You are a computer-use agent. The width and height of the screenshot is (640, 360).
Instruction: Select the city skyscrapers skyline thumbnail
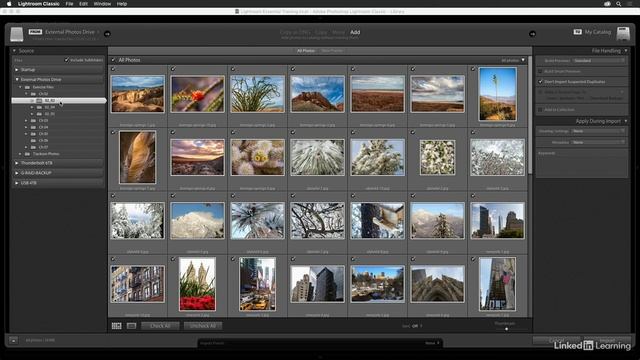coord(497,221)
